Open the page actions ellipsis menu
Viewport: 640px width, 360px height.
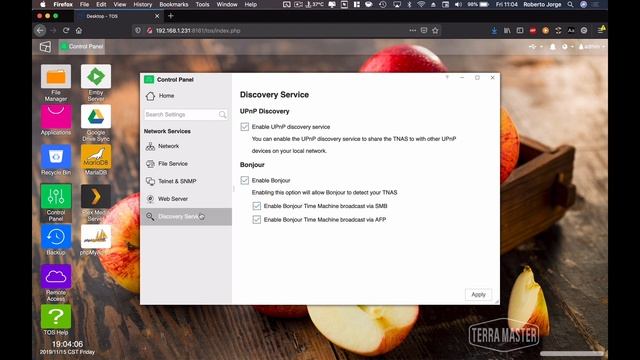pyautogui.click(x=413, y=30)
